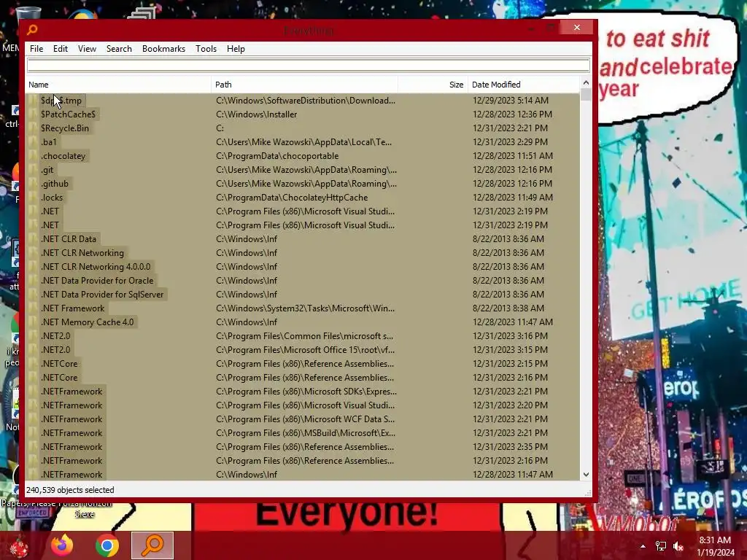Image resolution: width=747 pixels, height=560 pixels.
Task: Click the scroll up arrow of results list
Action: [x=586, y=83]
